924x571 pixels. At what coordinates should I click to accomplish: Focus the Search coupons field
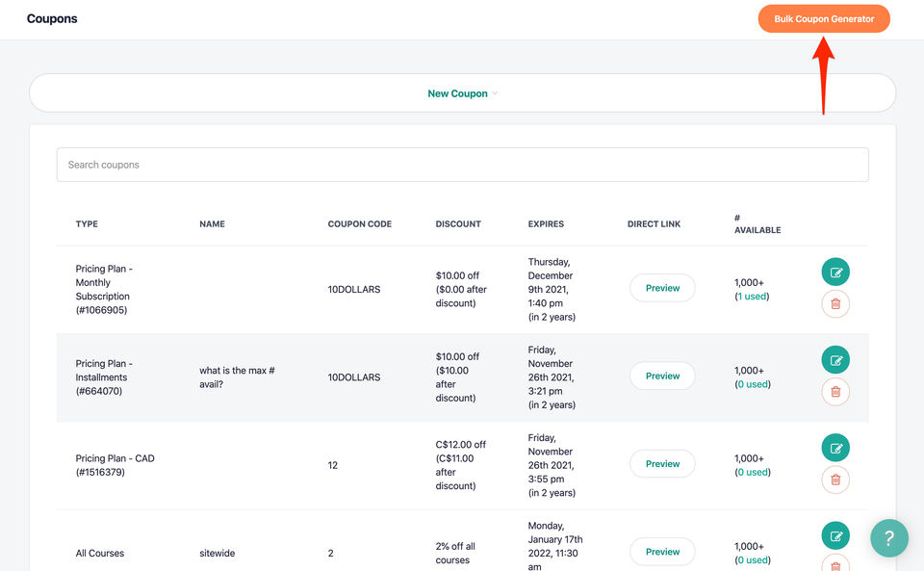462,165
